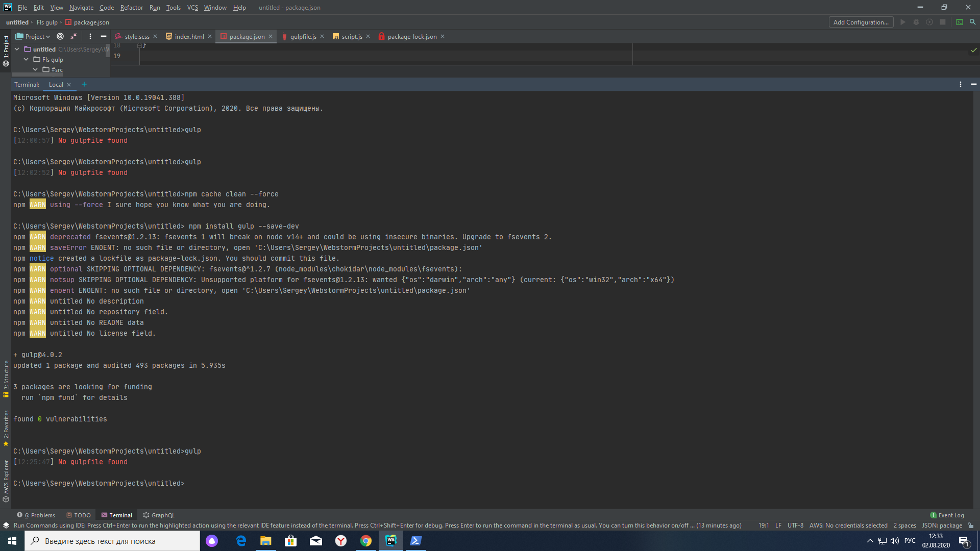Open the VCS menu
Viewport: 980px width, 551px height.
pos(192,8)
